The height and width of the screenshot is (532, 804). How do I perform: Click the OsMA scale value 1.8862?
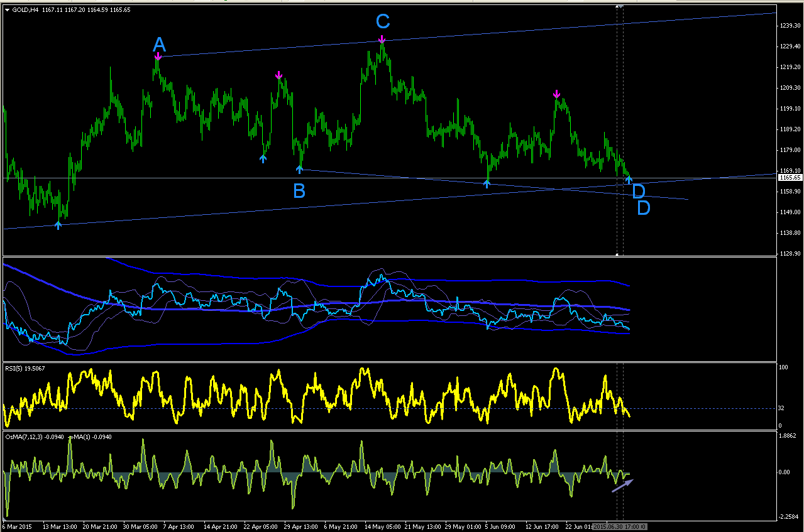tap(788, 435)
